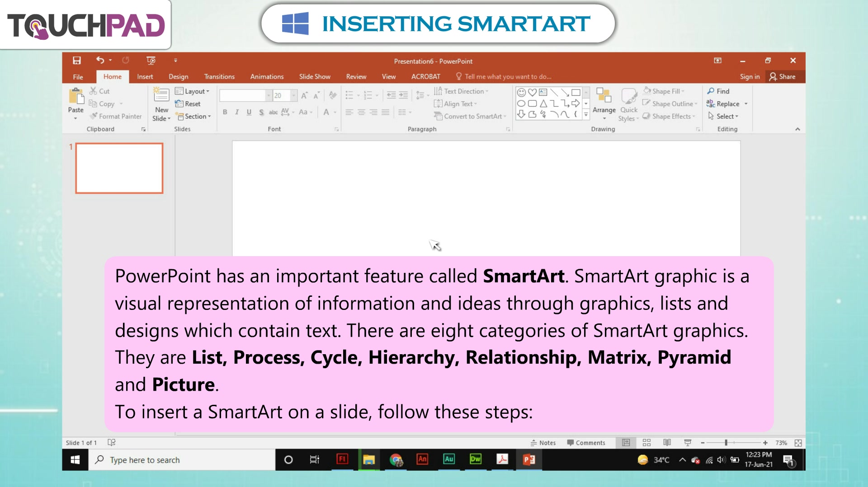The height and width of the screenshot is (487, 868).
Task: Align text left
Action: [x=349, y=112]
